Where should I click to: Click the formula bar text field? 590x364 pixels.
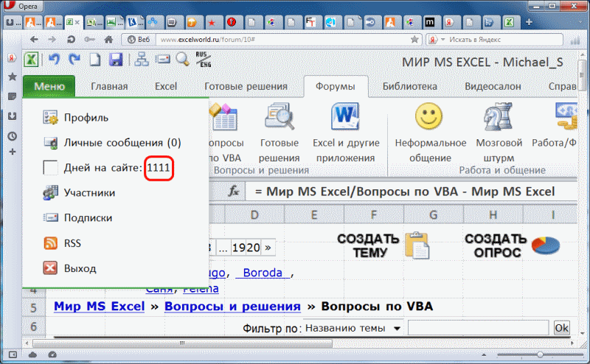(412, 192)
